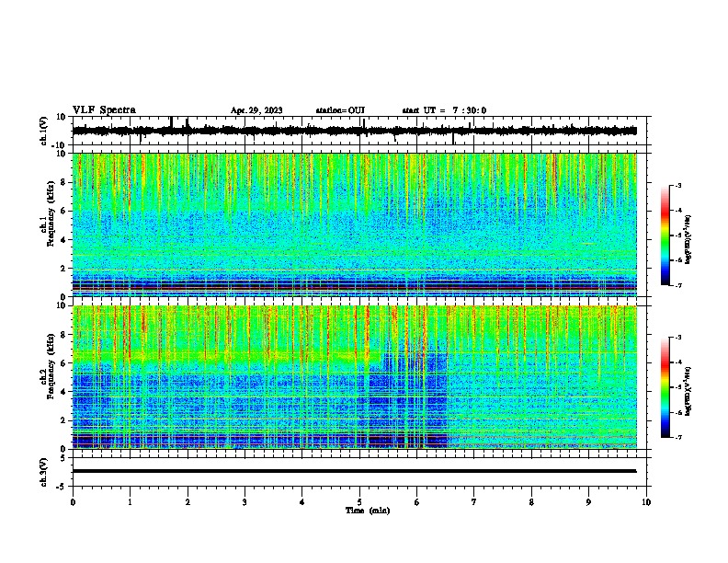Screen dimensions: 728x563
Task: Click the 'VLF Spectra' title text
Action: (104, 110)
